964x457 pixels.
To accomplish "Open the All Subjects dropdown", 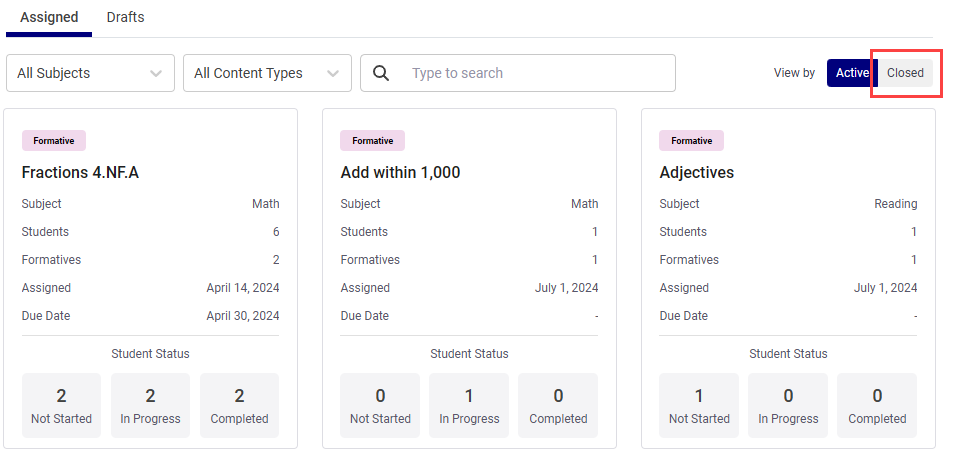I will pyautogui.click(x=90, y=73).
